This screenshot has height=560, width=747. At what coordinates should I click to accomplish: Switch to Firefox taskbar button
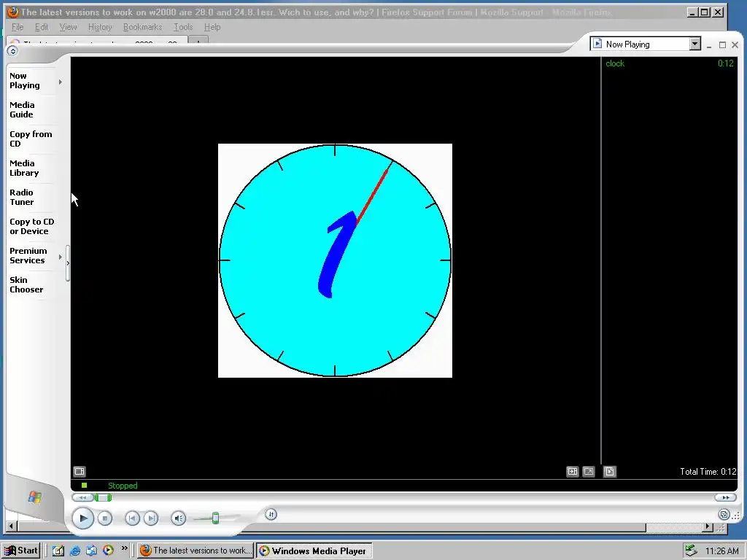[x=196, y=551]
